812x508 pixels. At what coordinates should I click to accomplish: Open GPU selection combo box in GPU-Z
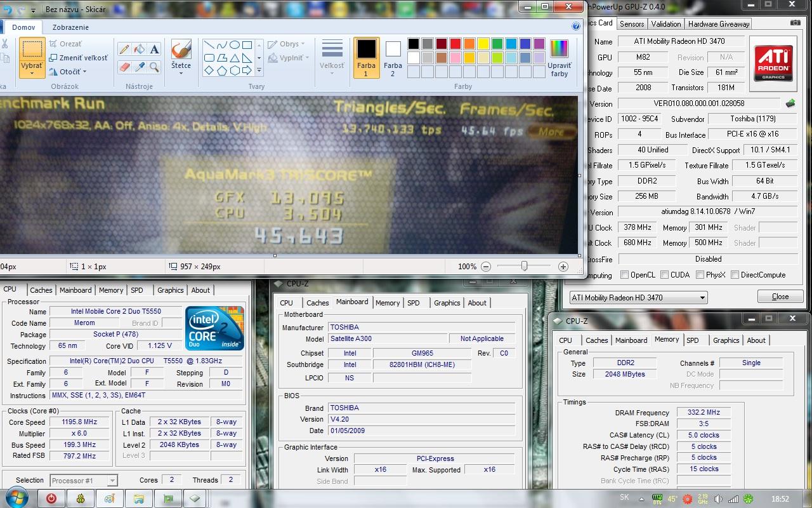[x=638, y=297]
